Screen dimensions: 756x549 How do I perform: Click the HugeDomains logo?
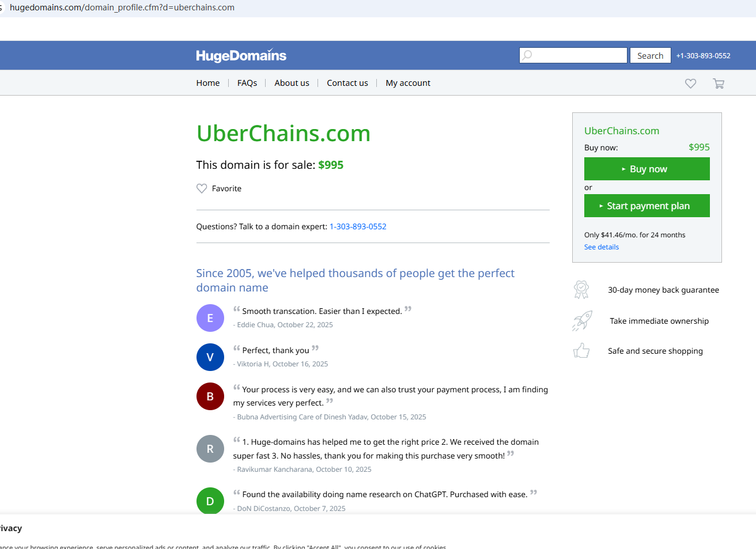(241, 55)
